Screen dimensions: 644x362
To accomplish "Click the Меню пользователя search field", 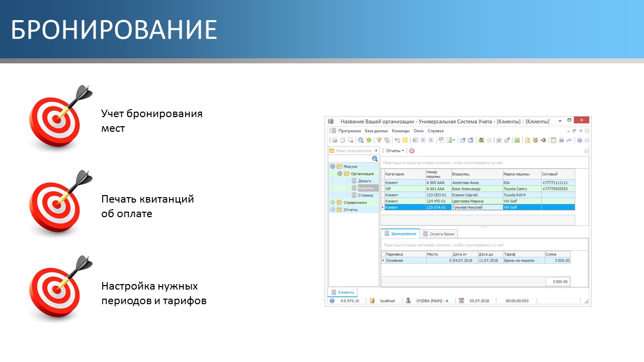I will (350, 158).
